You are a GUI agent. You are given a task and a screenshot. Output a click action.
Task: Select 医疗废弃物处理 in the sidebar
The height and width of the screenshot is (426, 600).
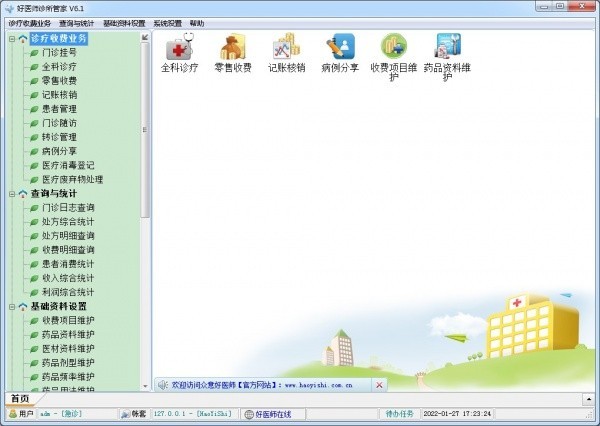coord(72,180)
